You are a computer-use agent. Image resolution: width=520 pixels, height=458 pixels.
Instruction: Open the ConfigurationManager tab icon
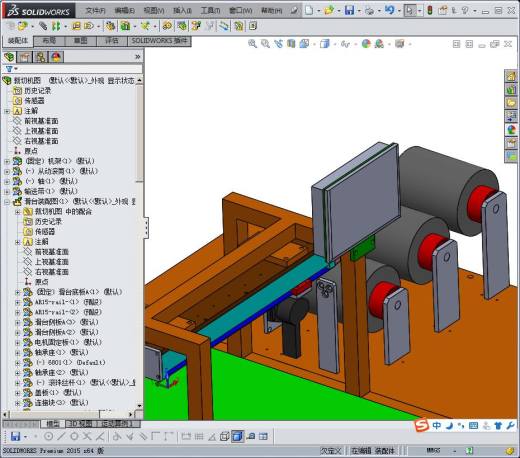41,57
